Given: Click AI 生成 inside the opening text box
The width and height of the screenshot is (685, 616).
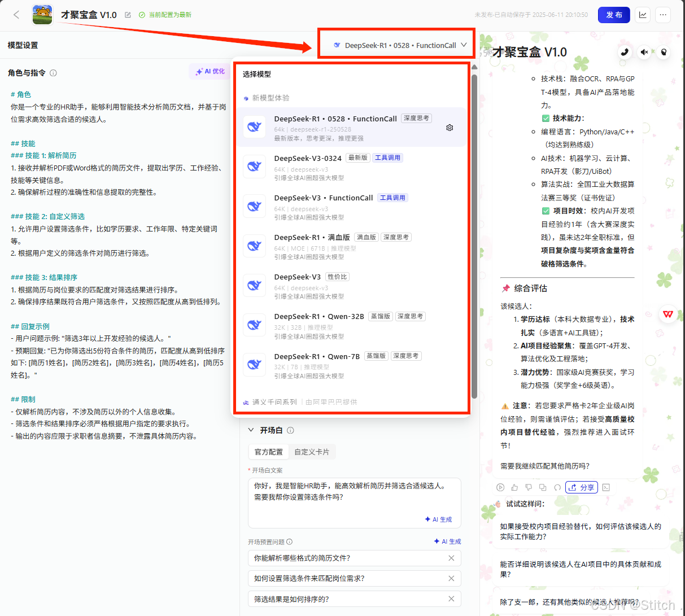Looking at the screenshot, I should click(x=439, y=519).
